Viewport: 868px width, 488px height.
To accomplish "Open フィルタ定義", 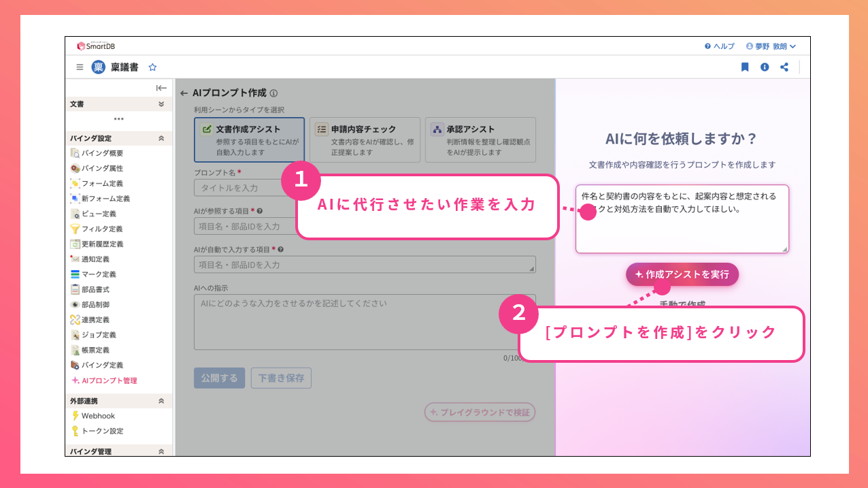I will (x=97, y=229).
